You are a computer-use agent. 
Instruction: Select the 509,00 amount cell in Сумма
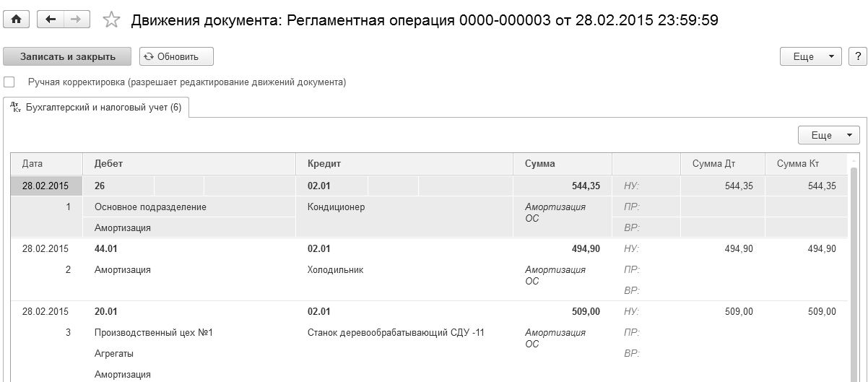click(x=585, y=312)
